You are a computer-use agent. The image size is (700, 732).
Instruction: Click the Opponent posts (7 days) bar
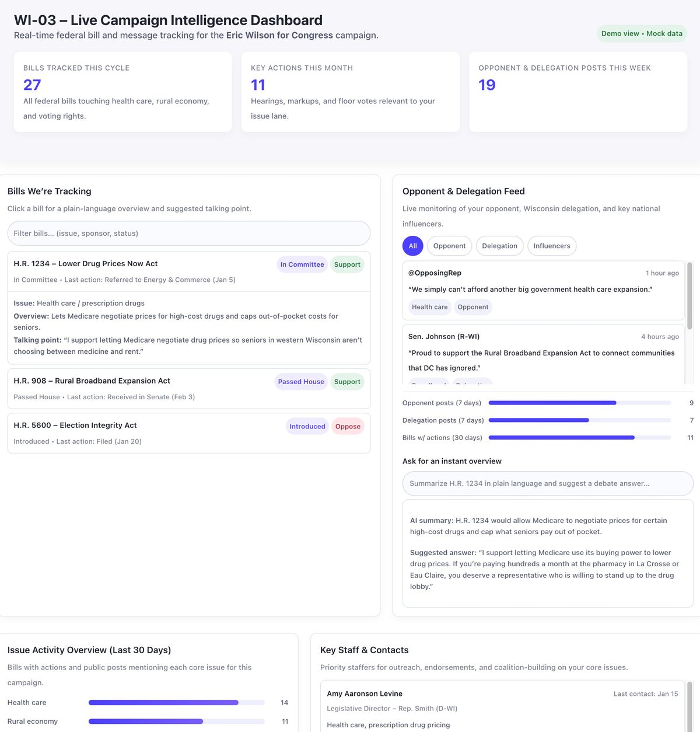coord(580,403)
